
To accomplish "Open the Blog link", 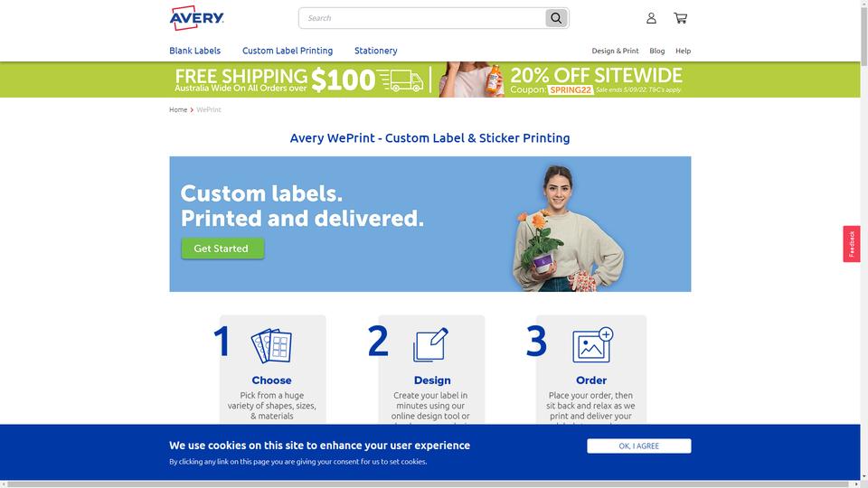I will (657, 51).
